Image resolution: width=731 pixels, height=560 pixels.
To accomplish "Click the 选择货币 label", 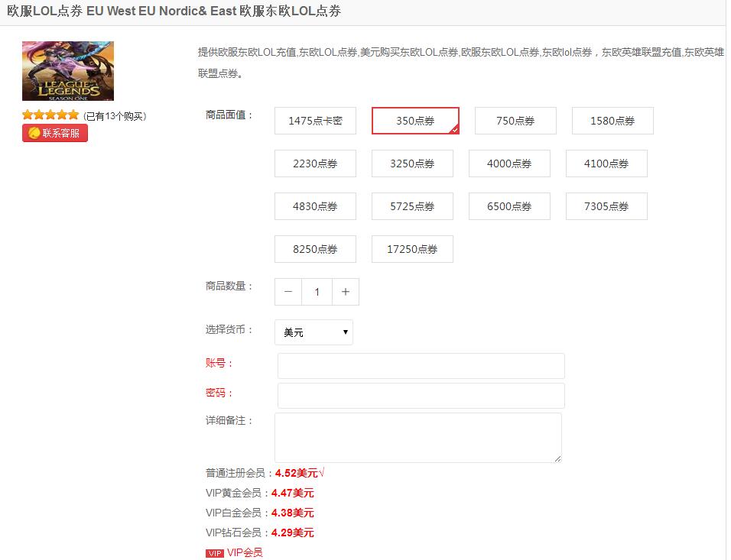I will tap(229, 330).
